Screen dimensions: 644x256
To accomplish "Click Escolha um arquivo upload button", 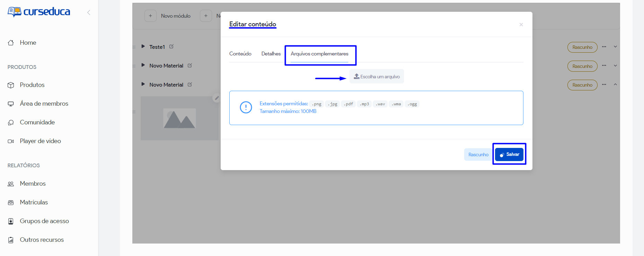I will point(377,77).
